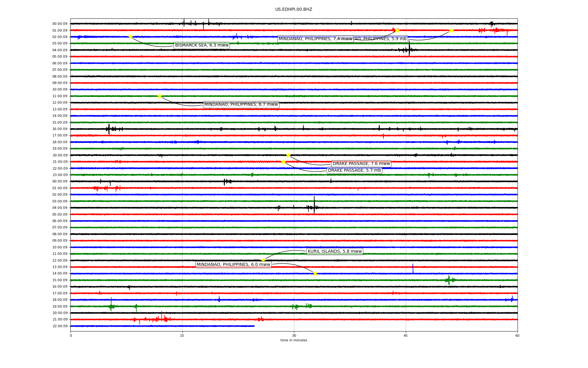Click the DRAKE PASSAGE, 7.6 mww label
The height and width of the screenshot is (368, 588).
(361, 164)
